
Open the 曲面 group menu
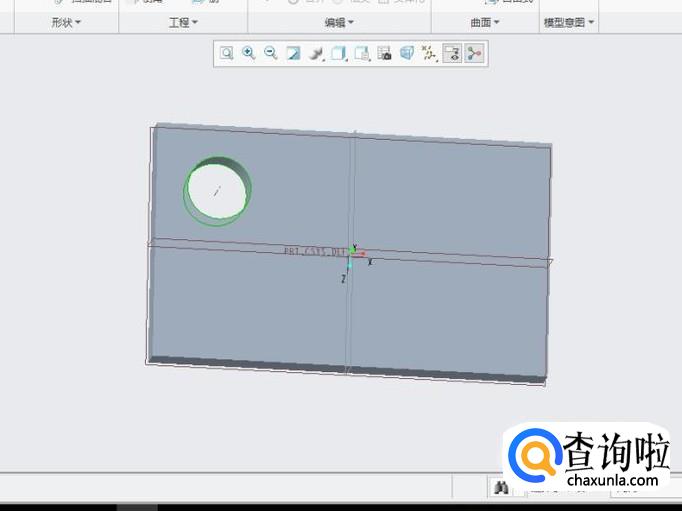[485, 22]
